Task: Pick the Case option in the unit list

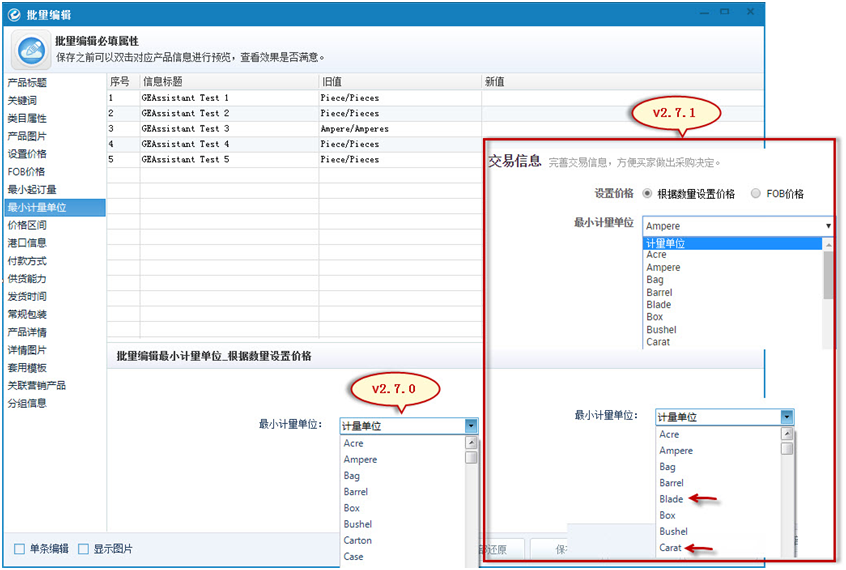Action: [x=353, y=556]
